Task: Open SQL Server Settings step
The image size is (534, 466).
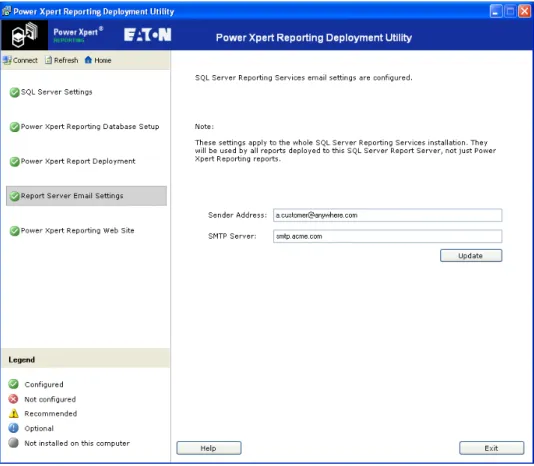Action: 57,92
